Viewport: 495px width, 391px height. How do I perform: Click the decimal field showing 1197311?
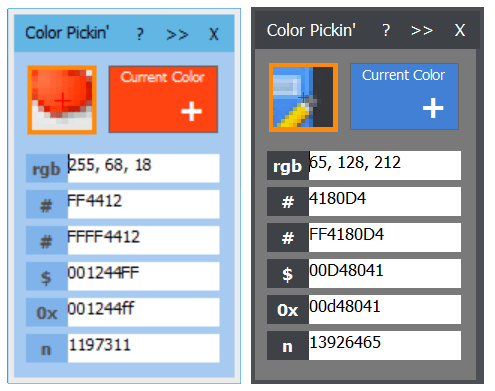144,348
